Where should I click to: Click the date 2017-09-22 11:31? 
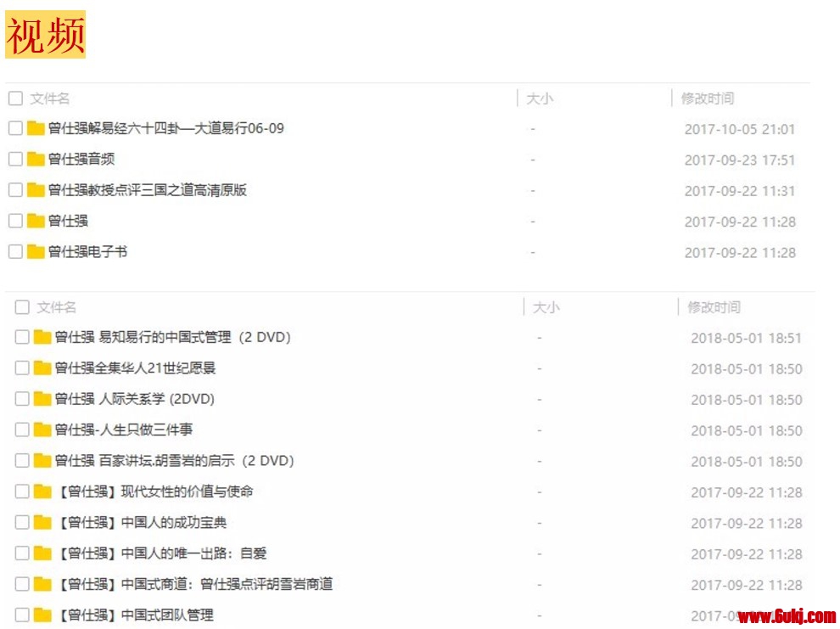(740, 191)
